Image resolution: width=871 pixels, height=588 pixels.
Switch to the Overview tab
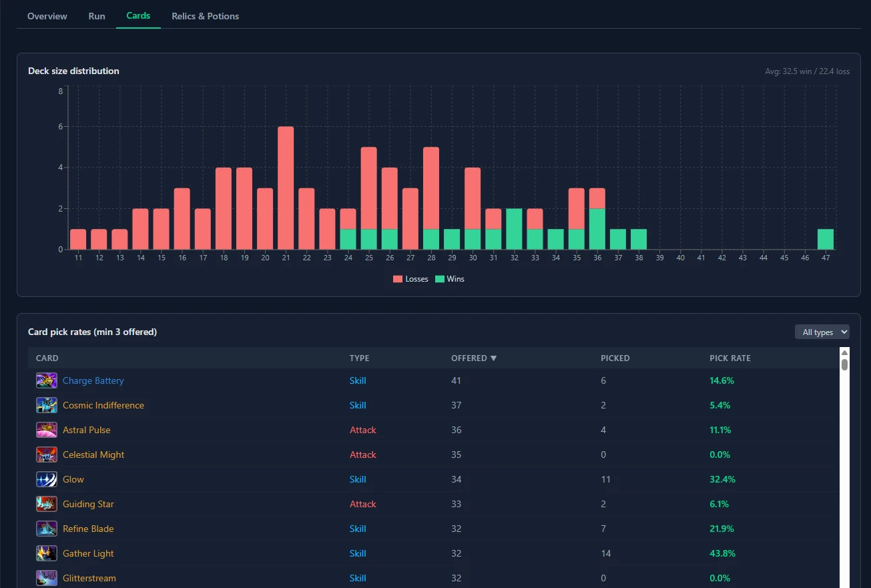(x=47, y=16)
